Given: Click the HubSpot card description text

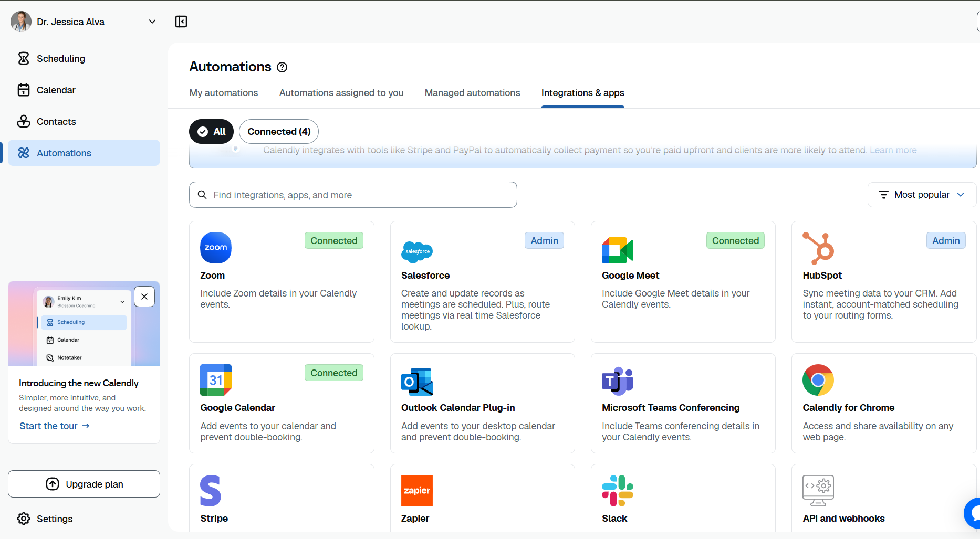Looking at the screenshot, I should [x=881, y=304].
